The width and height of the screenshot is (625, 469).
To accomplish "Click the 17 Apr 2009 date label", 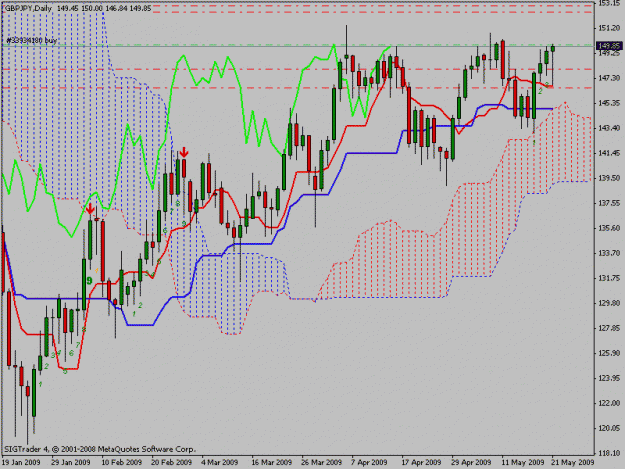I will click(x=421, y=462).
